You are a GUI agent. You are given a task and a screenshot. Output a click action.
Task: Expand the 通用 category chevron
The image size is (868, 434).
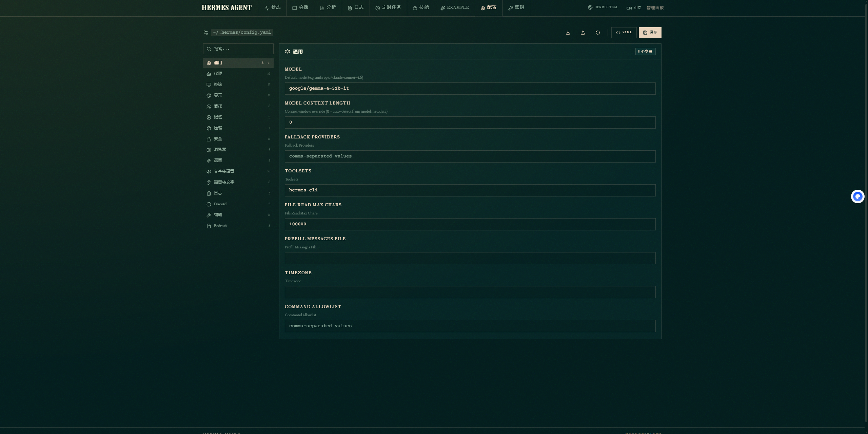268,63
